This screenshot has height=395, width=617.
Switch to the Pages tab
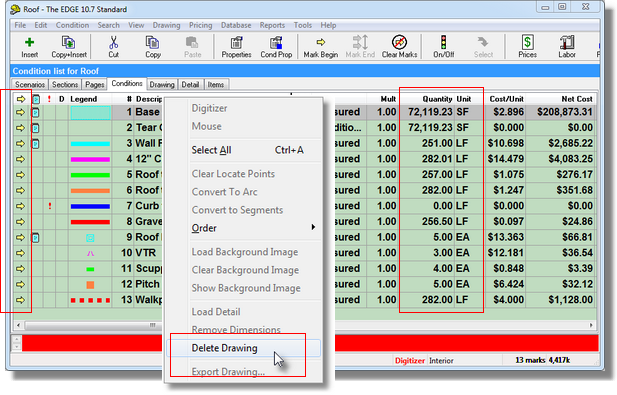coord(94,85)
